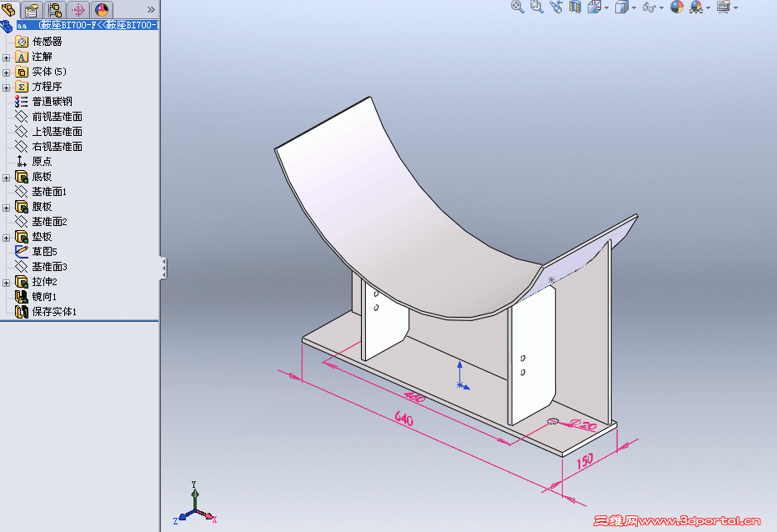Viewport: 777px width, 532px height.
Task: Expand the 拉伸2 extrude node
Action: (6, 283)
